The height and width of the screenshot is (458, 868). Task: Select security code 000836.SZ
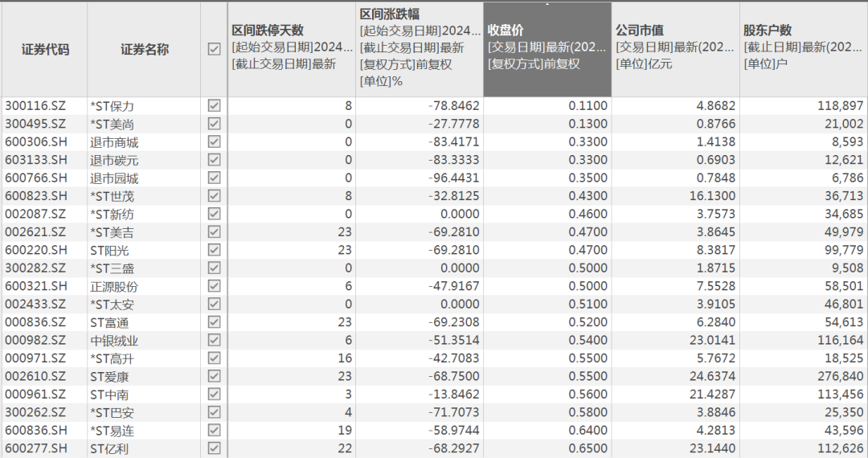(35, 322)
